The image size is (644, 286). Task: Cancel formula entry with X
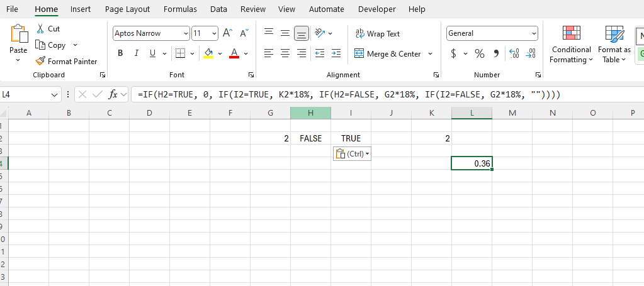click(x=82, y=95)
